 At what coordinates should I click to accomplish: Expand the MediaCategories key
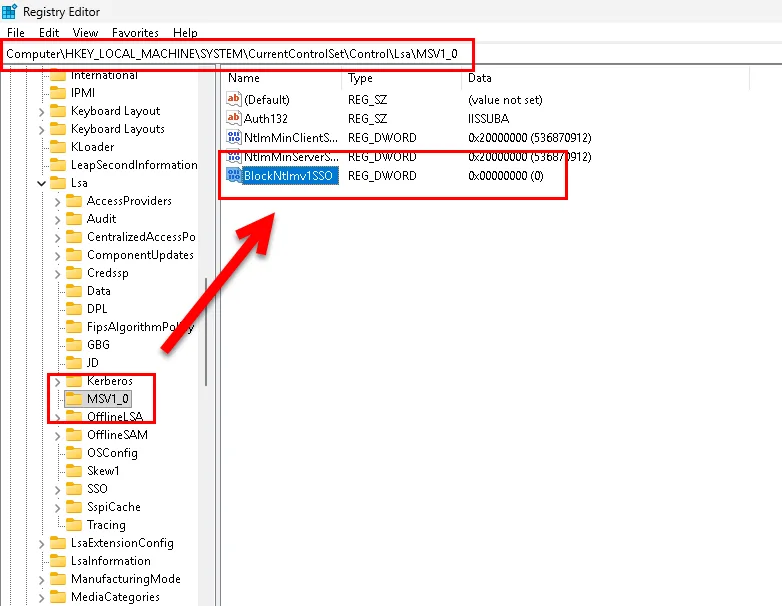(42, 598)
